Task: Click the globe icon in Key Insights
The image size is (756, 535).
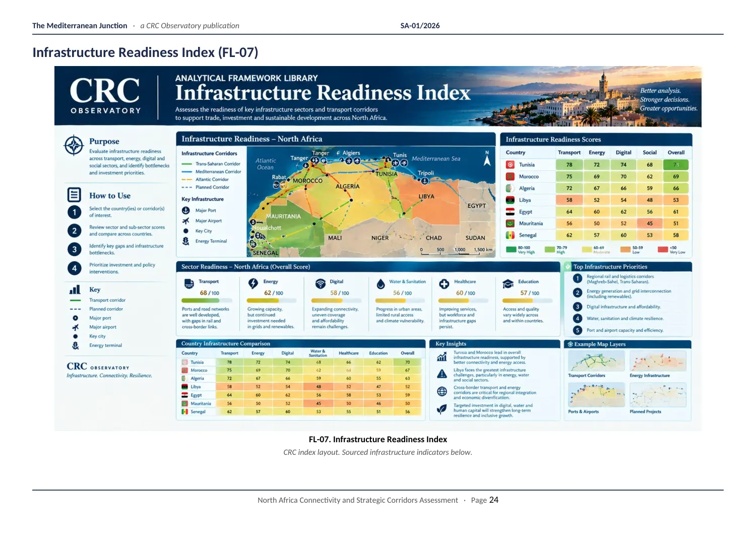Action: pos(442,391)
